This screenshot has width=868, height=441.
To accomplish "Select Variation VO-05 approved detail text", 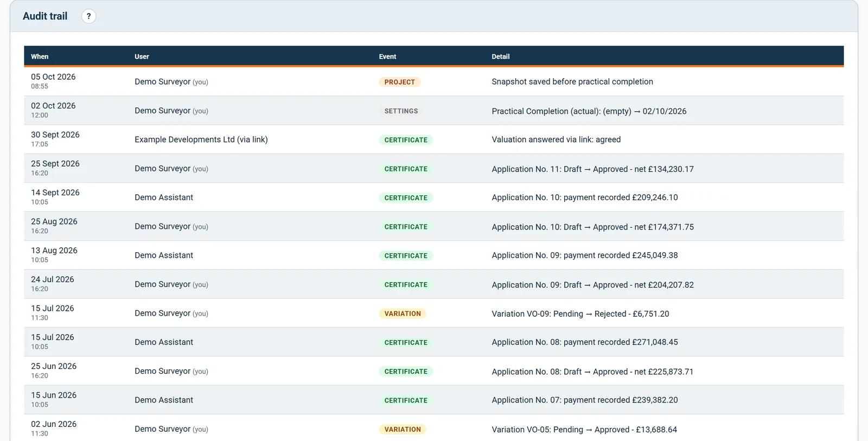I will (584, 430).
